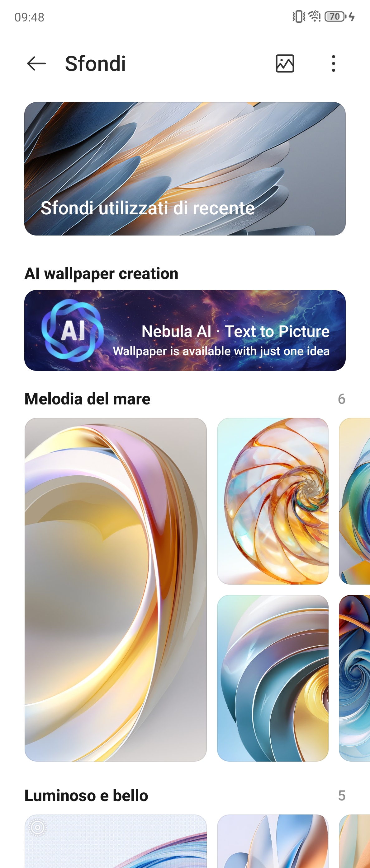Select the blue-orange leaf wallpaper in Luminoso
This screenshot has height=868, width=370.
click(x=273, y=841)
